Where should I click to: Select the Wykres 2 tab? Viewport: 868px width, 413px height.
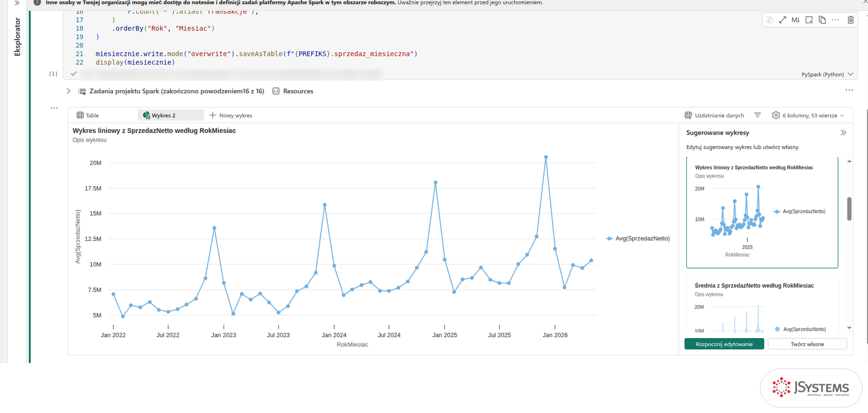tap(170, 115)
